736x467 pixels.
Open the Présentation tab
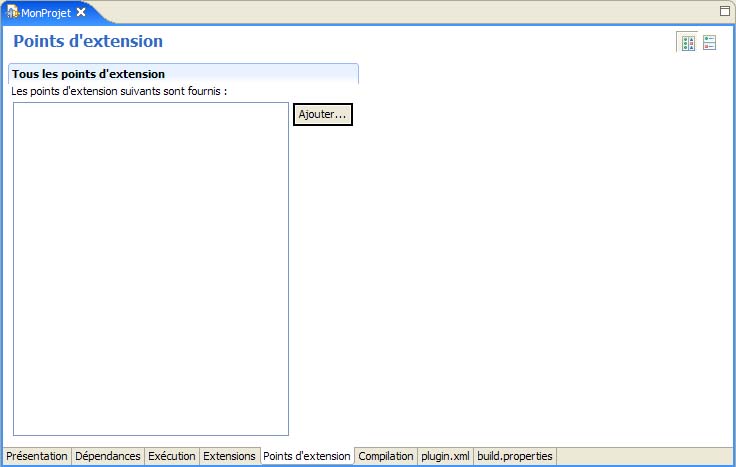pos(37,456)
